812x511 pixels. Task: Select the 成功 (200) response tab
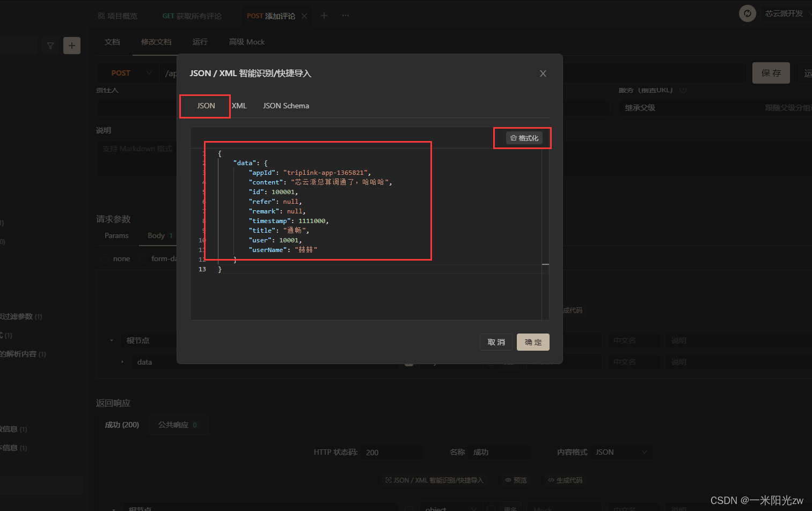pyautogui.click(x=122, y=425)
